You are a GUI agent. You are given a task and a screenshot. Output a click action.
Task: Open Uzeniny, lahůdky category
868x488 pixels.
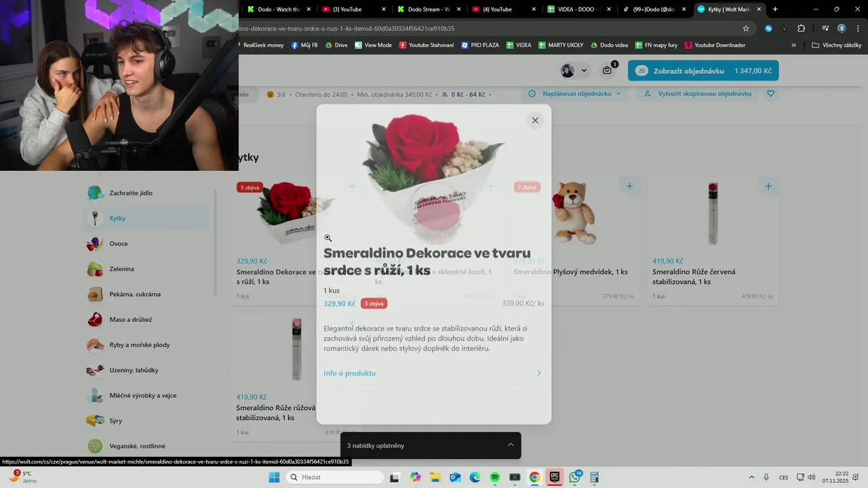click(x=147, y=370)
